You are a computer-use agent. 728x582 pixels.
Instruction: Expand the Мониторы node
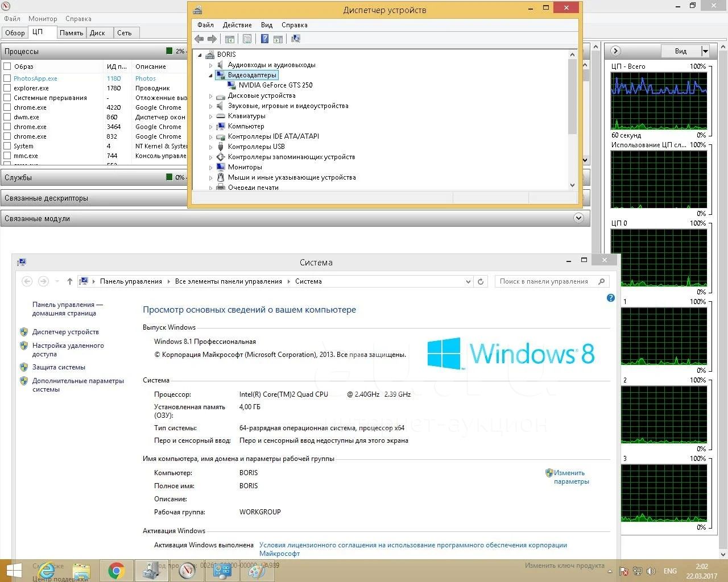pyautogui.click(x=210, y=167)
